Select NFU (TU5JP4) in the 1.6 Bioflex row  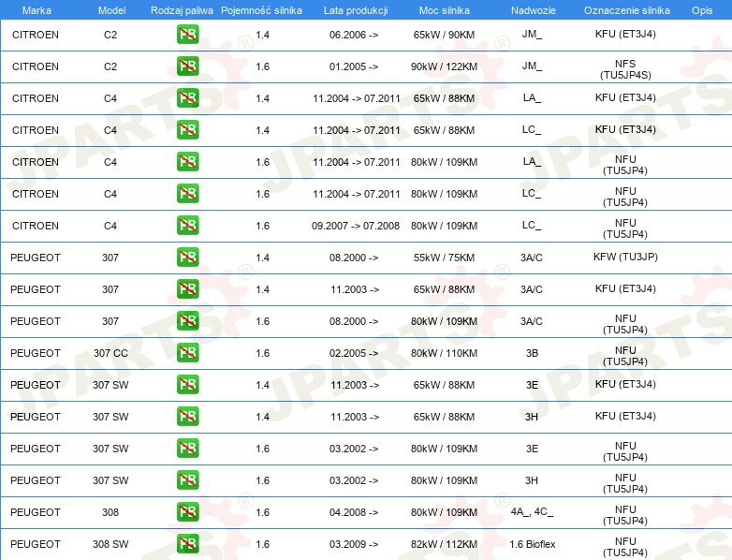click(x=625, y=547)
